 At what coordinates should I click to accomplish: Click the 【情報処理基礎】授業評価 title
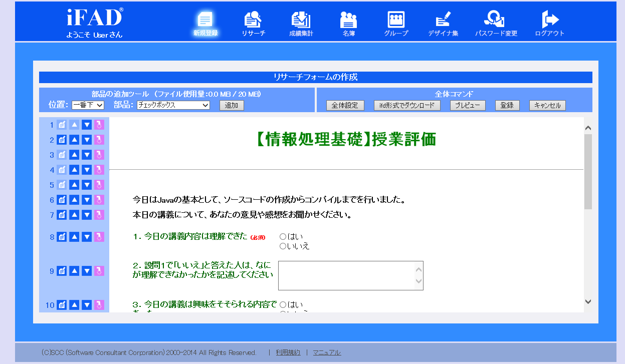(x=346, y=140)
